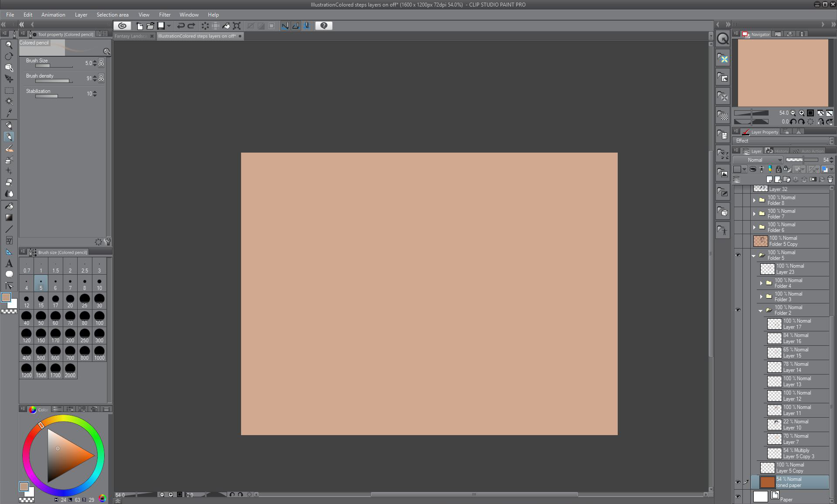Screen dimensions: 837x504
Task: Select the Eraser tool
Action: (9, 182)
